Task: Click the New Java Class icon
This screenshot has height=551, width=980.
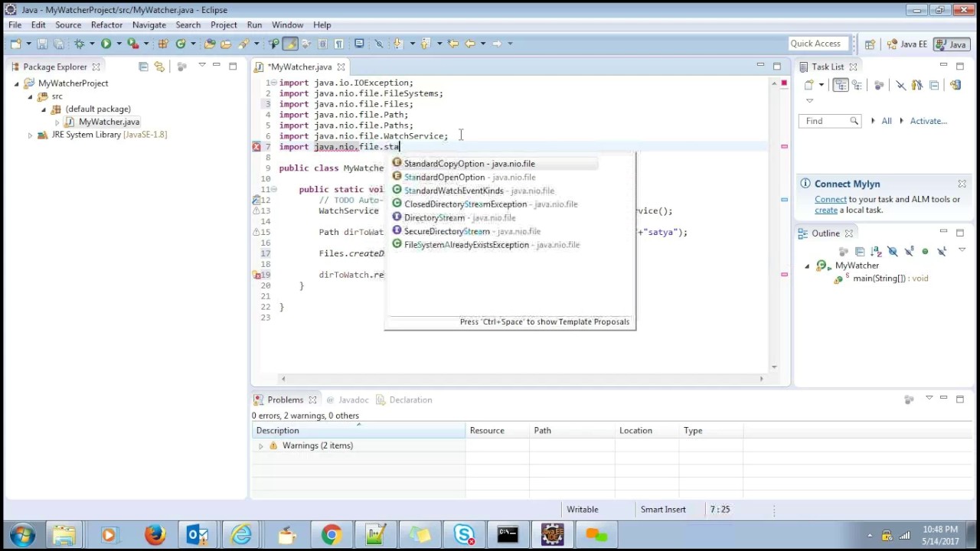Action: (181, 44)
